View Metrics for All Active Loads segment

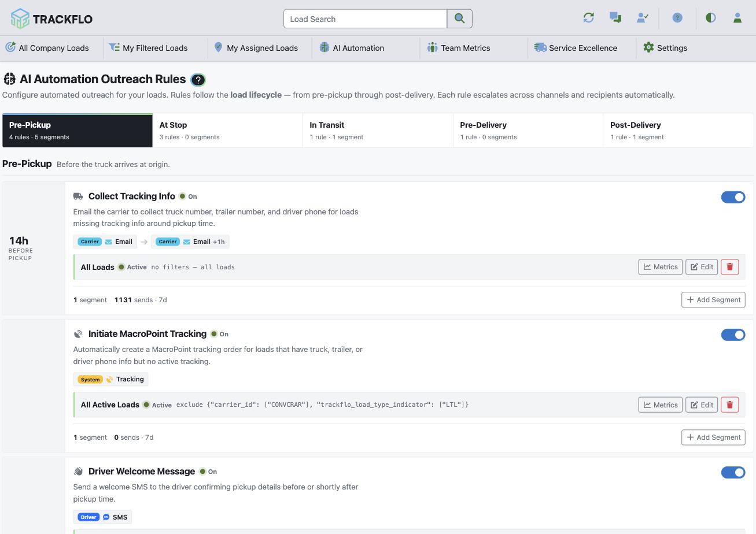click(x=661, y=405)
